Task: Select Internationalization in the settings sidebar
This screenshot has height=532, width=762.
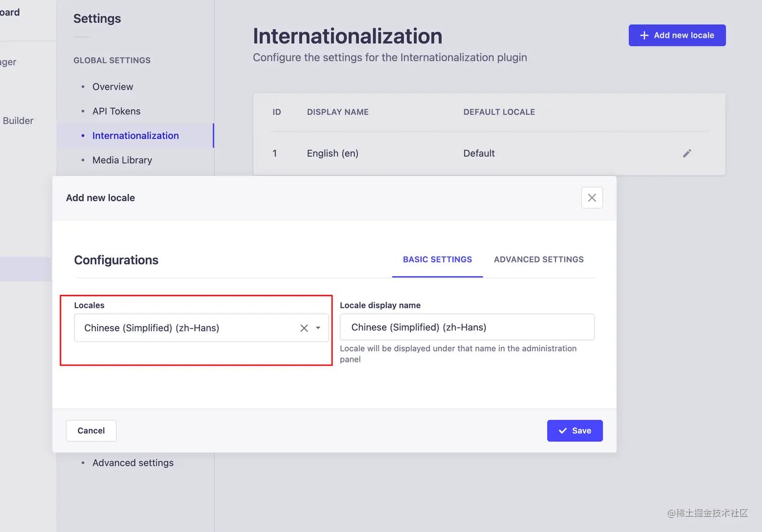Action: click(136, 136)
